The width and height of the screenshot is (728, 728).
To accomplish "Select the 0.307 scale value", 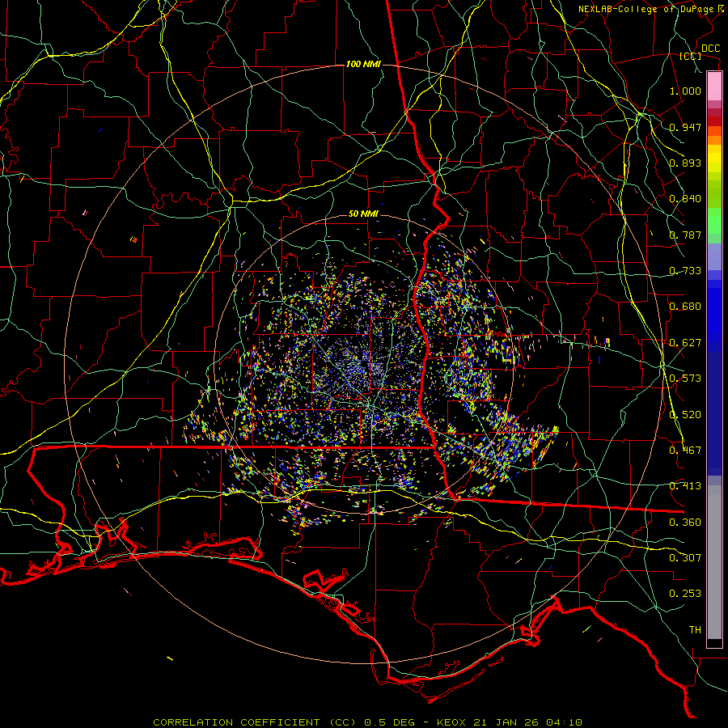I will click(685, 558).
